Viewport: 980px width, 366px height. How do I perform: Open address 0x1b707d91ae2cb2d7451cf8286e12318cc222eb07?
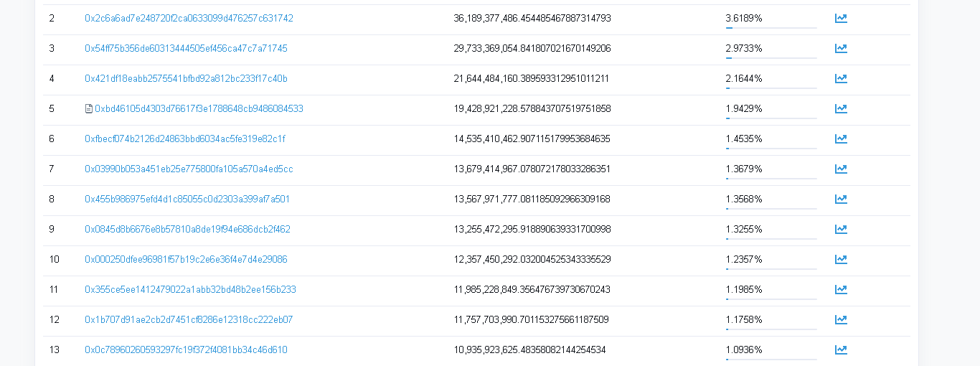tap(189, 320)
